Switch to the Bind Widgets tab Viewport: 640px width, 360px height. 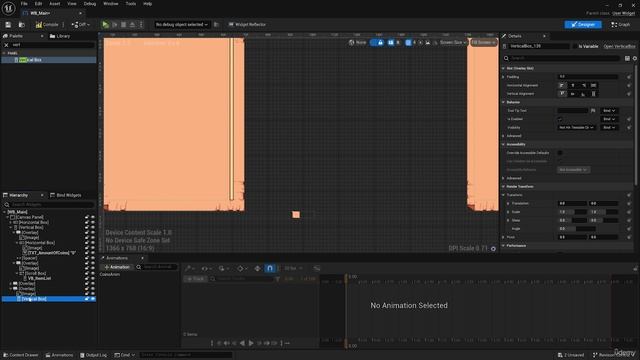tap(65, 195)
